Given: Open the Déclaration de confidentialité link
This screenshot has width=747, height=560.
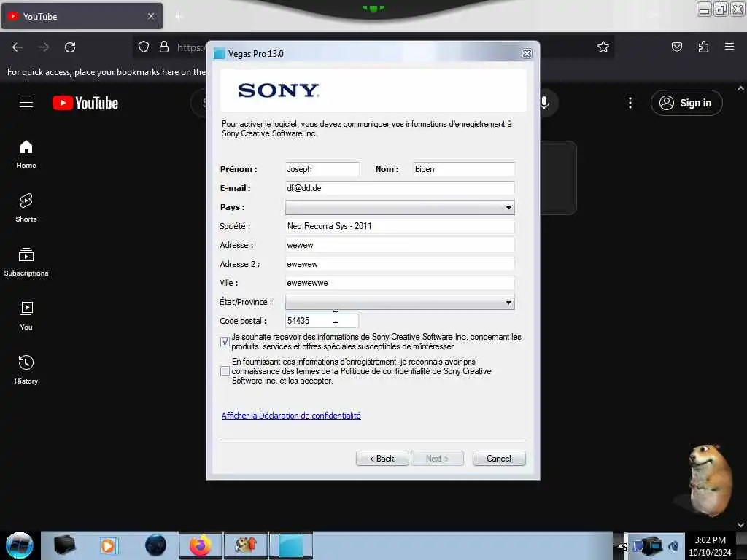Looking at the screenshot, I should [x=291, y=416].
